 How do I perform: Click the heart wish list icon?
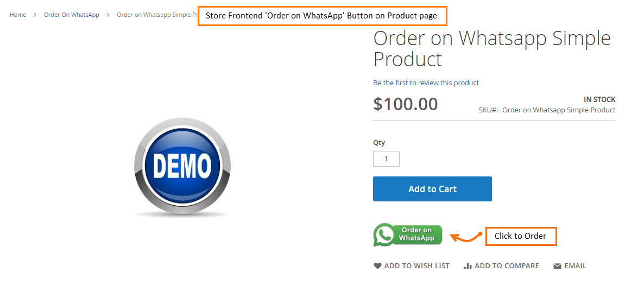(377, 266)
